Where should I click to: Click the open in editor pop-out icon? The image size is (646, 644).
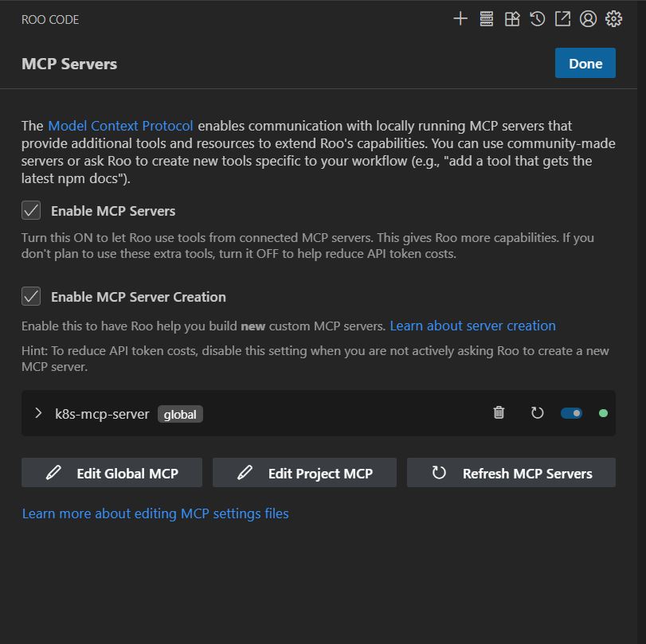point(563,19)
